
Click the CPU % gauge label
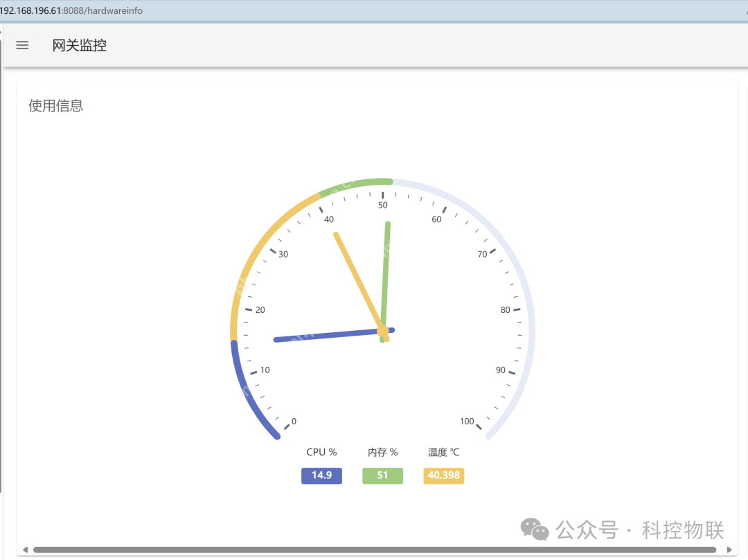(x=321, y=452)
